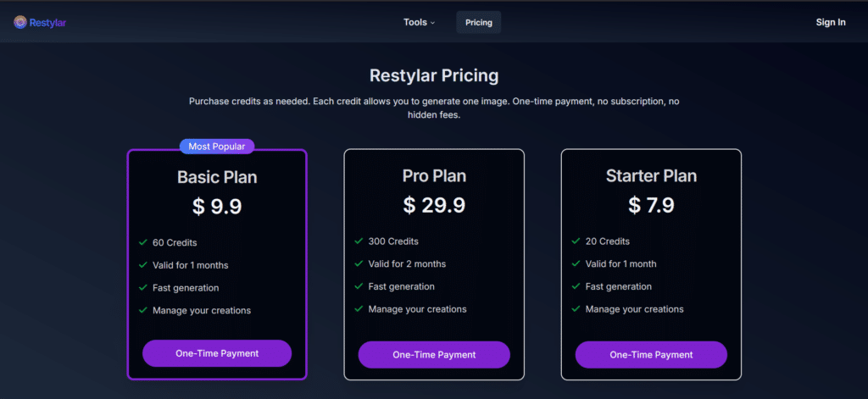Click the checkmark beside Valid for 1 month
Screen dimensions: 868x399
point(576,264)
